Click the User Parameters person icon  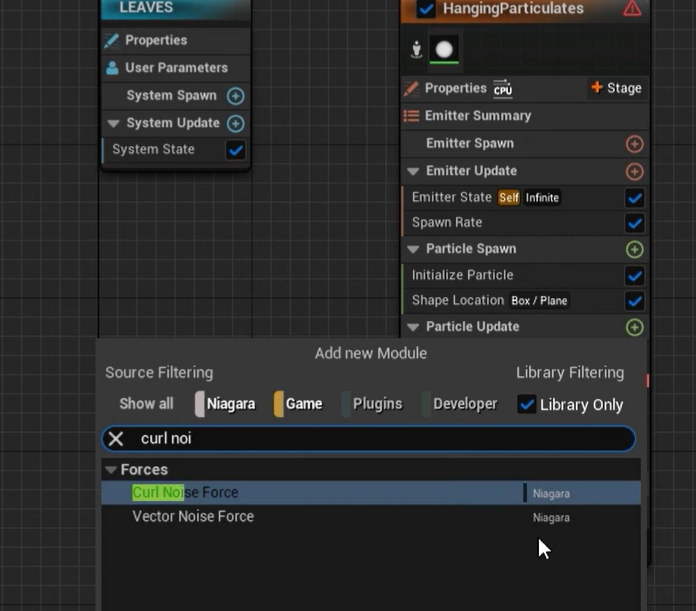(112, 68)
